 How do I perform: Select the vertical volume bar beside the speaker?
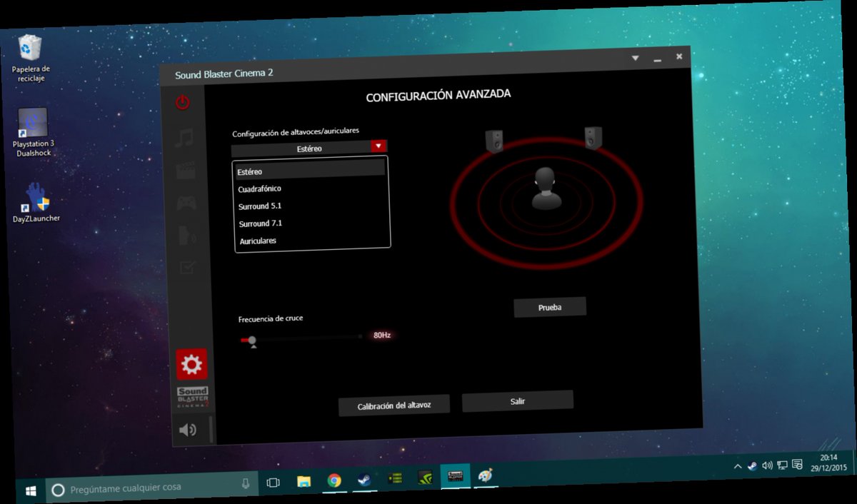pyautogui.click(x=210, y=430)
